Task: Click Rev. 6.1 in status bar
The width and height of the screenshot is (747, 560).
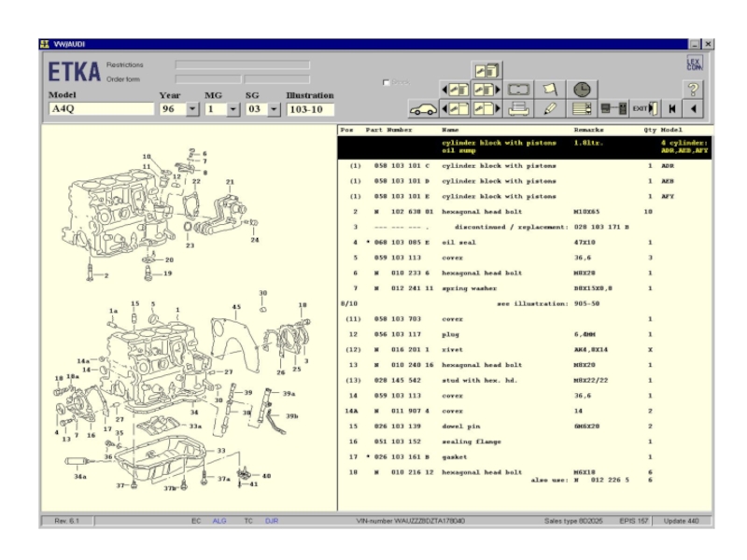Action: coord(66,521)
